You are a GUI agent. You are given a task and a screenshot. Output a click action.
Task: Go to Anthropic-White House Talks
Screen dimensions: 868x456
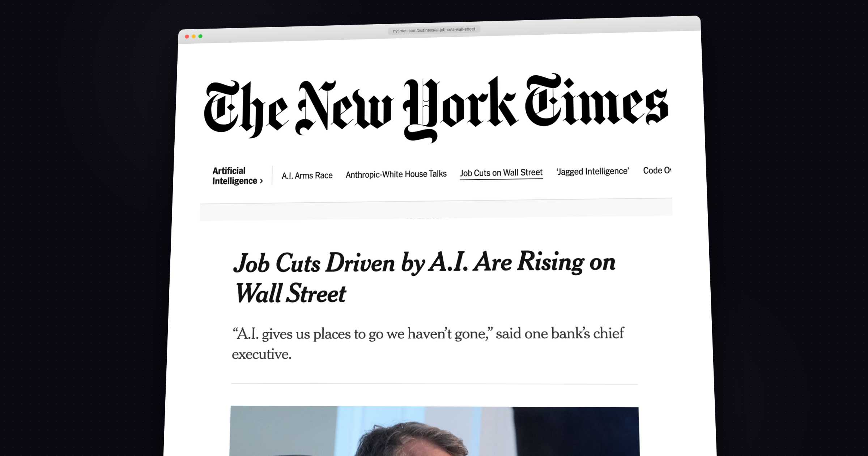click(x=396, y=174)
